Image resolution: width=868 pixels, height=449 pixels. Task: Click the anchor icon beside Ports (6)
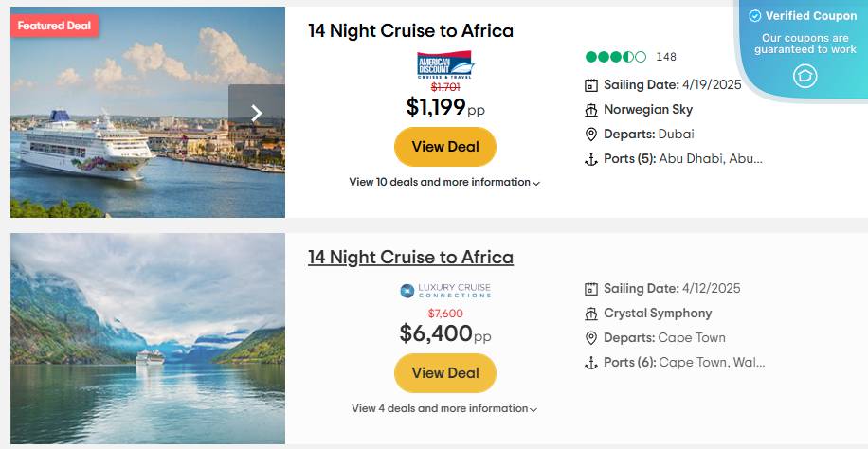coord(591,363)
